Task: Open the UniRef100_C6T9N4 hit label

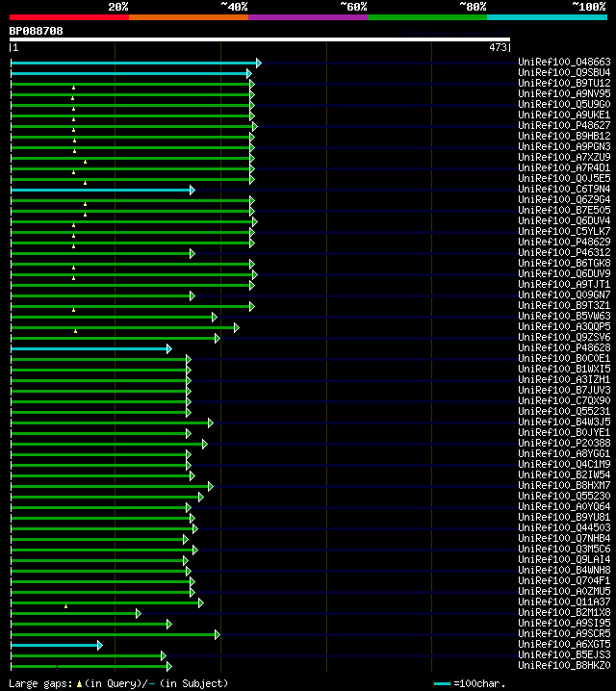Action: point(564,189)
